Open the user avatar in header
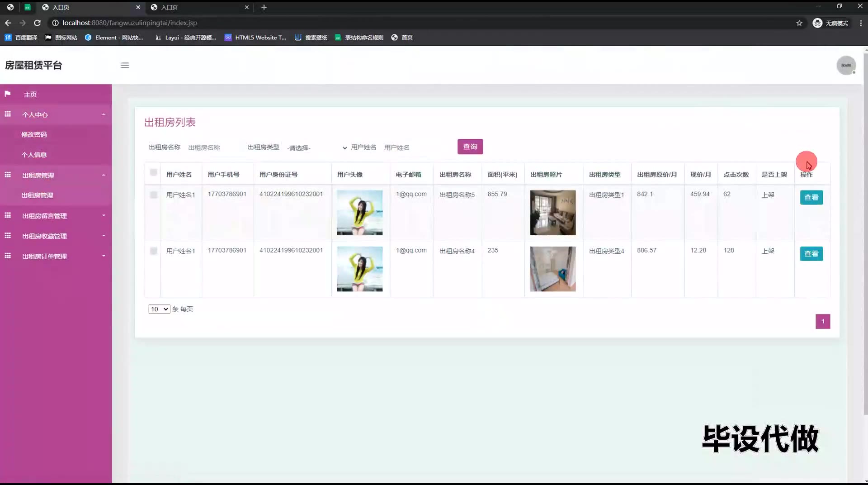 846,66
